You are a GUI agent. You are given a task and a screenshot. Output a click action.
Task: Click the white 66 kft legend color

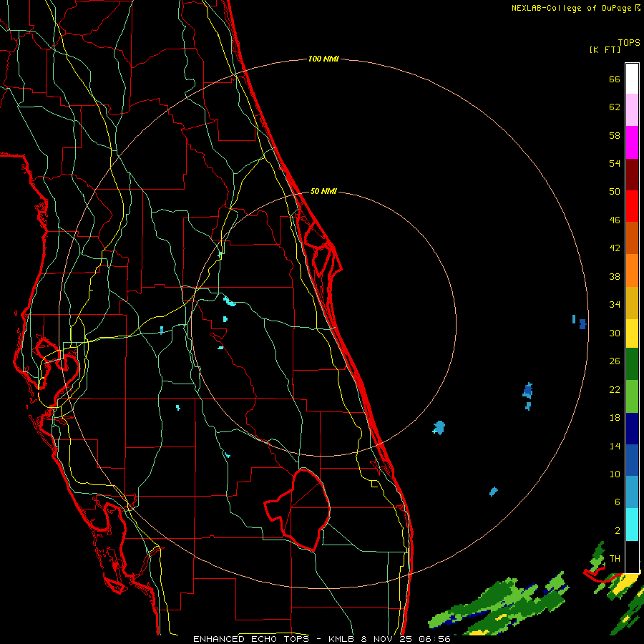(632, 79)
